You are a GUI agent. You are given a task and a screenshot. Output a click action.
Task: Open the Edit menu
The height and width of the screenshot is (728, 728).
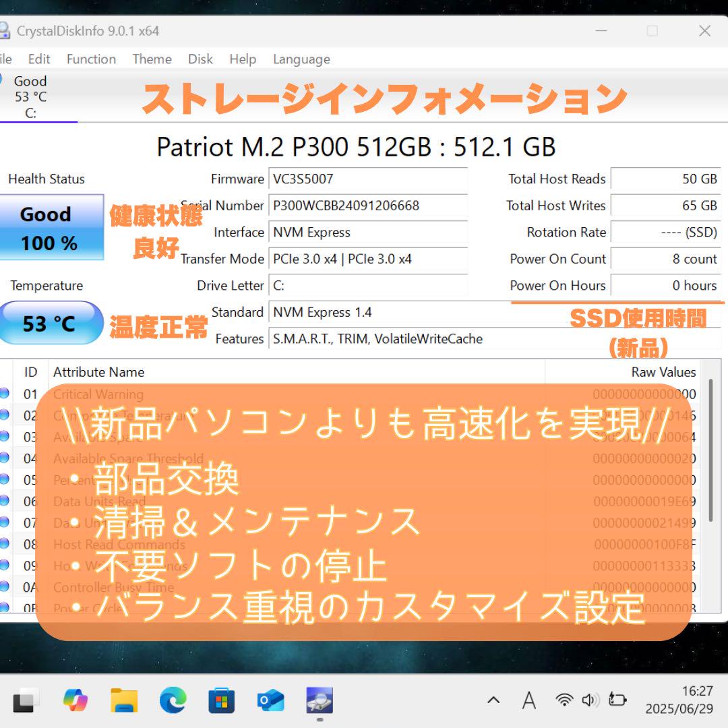point(39,59)
